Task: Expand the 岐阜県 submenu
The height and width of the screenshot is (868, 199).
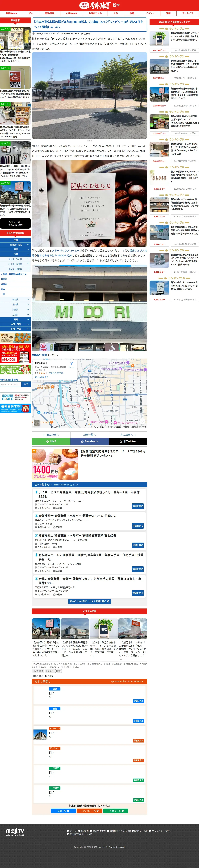Action: click(x=15, y=300)
